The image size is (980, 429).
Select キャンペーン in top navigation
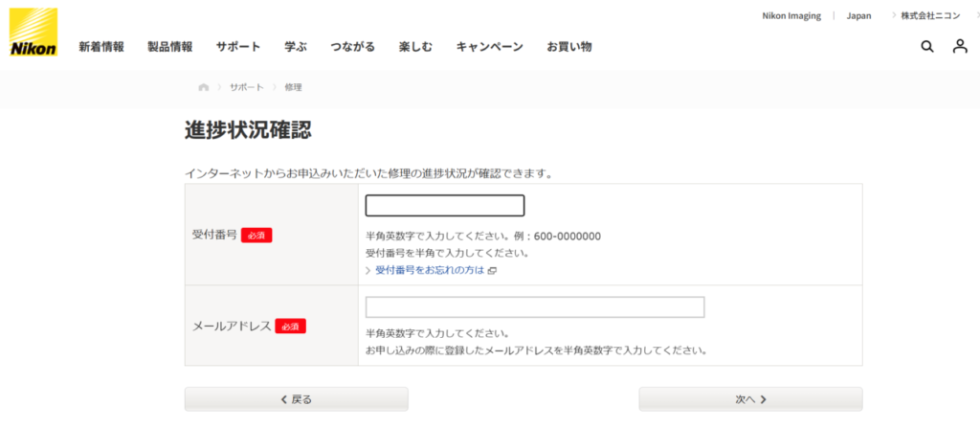(x=489, y=46)
